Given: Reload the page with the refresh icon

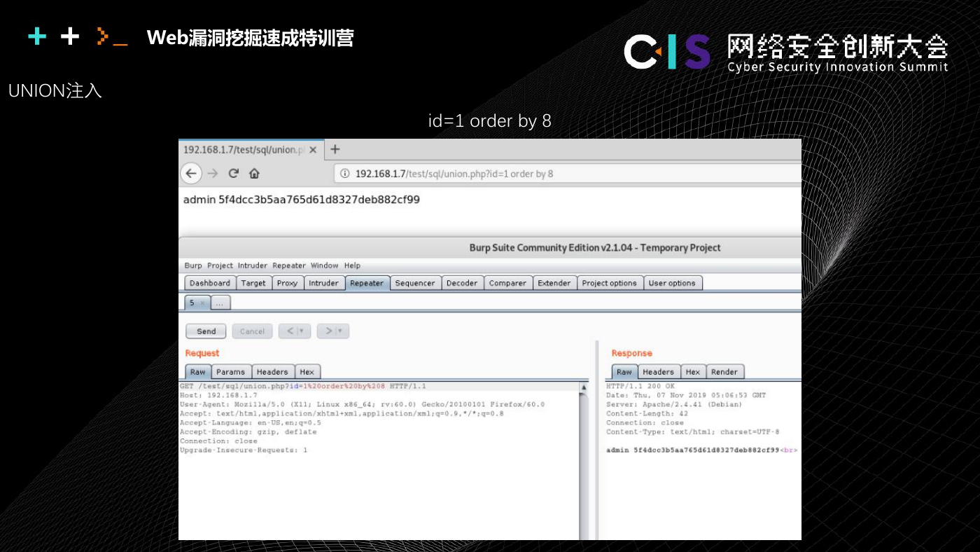Looking at the screenshot, I should 234,173.
